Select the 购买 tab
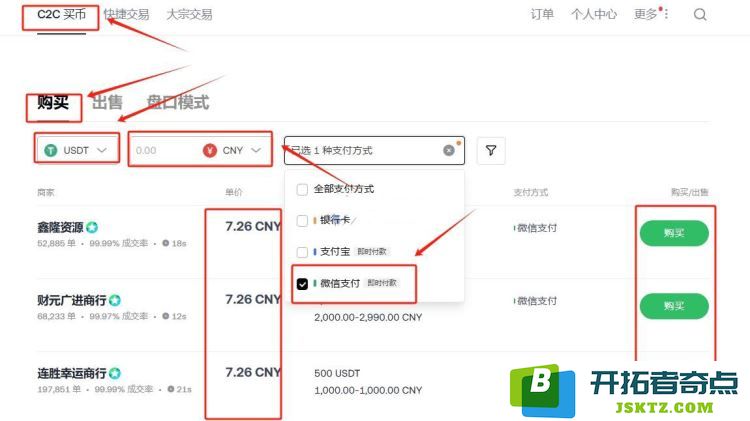Image resolution: width=750 pixels, height=421 pixels. (x=53, y=102)
